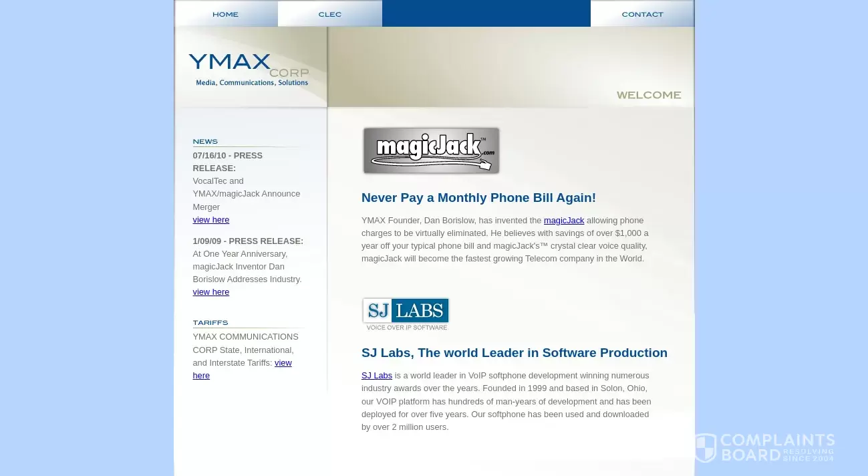This screenshot has width=868, height=476.
Task: Open the CONTACT page
Action: (x=642, y=13)
